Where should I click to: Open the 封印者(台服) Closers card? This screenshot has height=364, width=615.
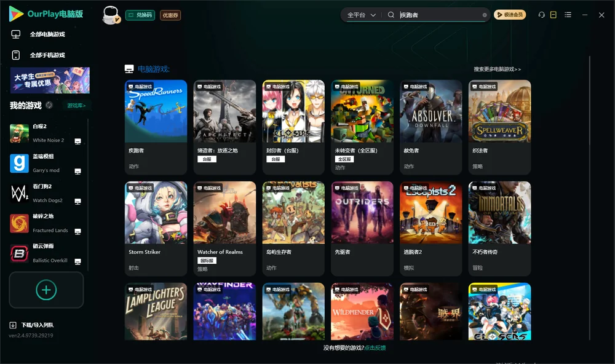(x=293, y=127)
